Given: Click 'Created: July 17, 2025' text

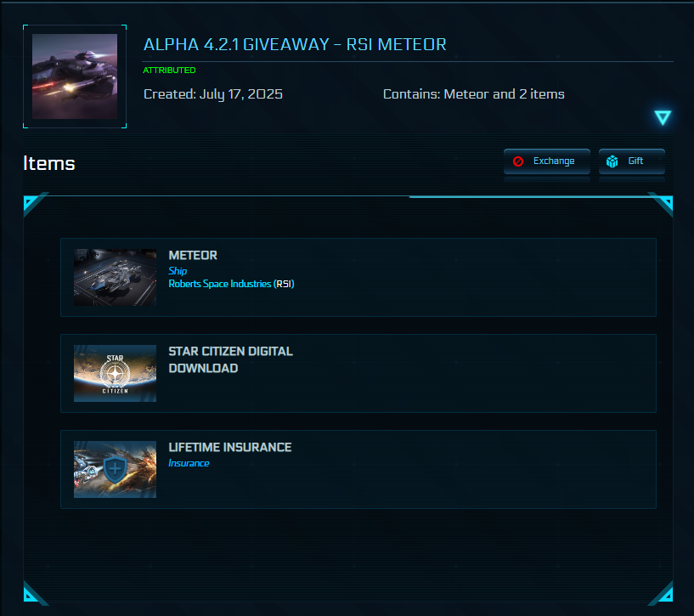Looking at the screenshot, I should [213, 93].
